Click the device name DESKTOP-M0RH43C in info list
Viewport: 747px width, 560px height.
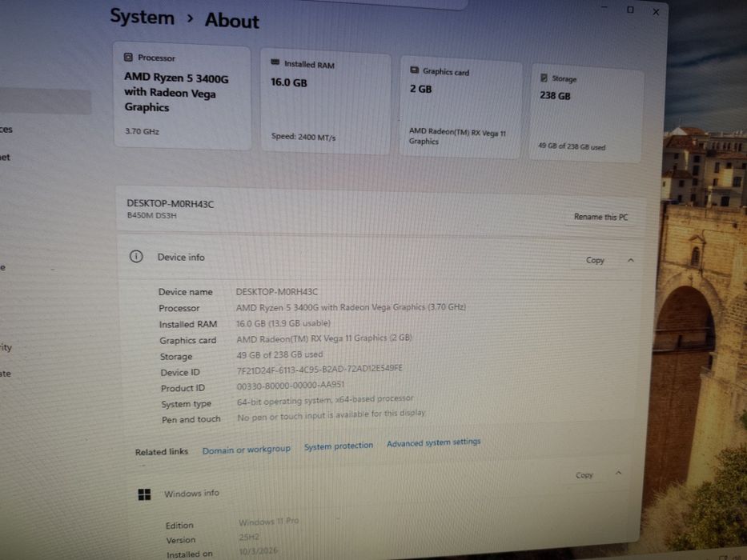pyautogui.click(x=277, y=292)
